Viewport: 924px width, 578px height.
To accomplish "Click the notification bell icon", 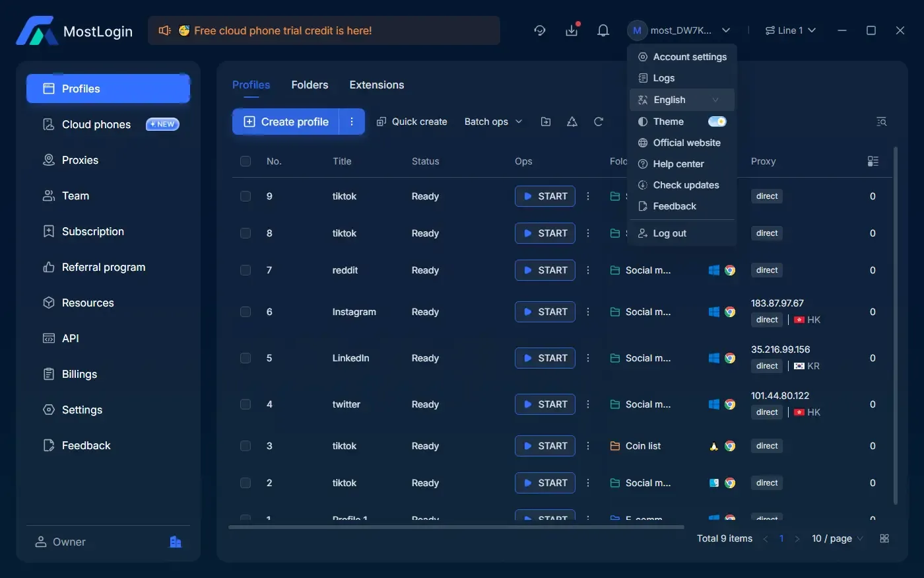I will [x=603, y=30].
